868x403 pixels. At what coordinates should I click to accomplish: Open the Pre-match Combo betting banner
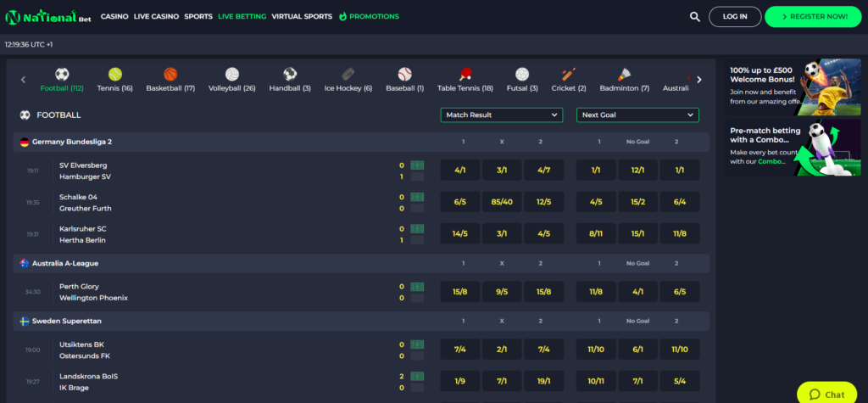click(793, 148)
